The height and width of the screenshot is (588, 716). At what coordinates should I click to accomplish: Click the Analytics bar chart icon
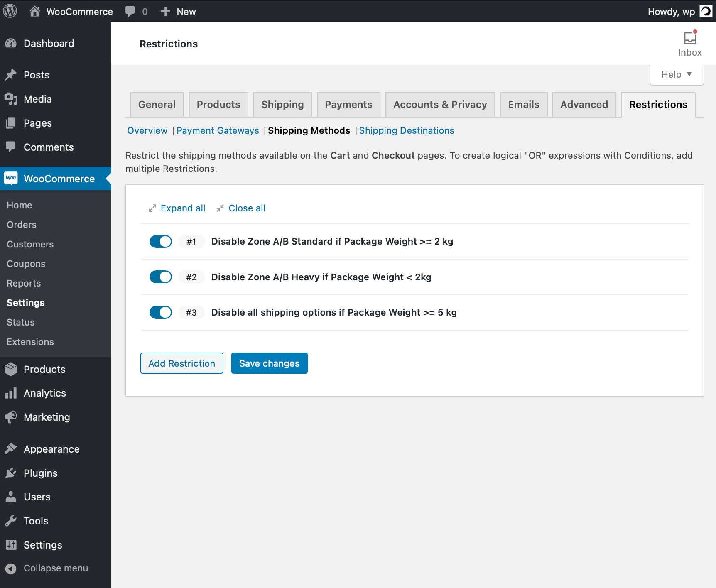click(x=11, y=393)
